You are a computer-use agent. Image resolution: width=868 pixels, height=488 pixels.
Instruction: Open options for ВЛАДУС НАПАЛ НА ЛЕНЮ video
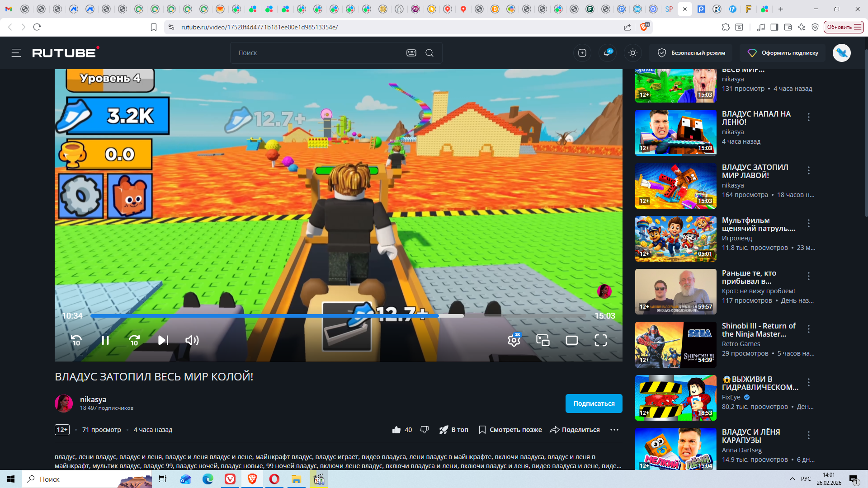pyautogui.click(x=809, y=117)
